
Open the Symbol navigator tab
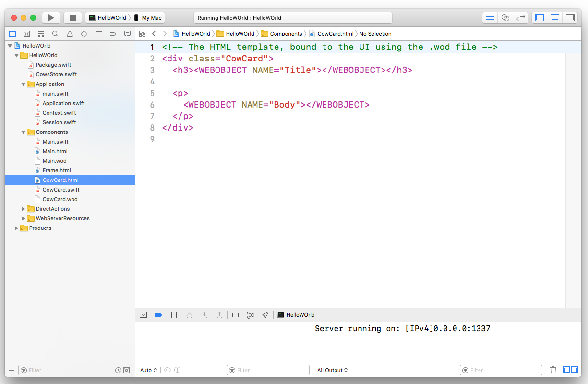(x=41, y=34)
